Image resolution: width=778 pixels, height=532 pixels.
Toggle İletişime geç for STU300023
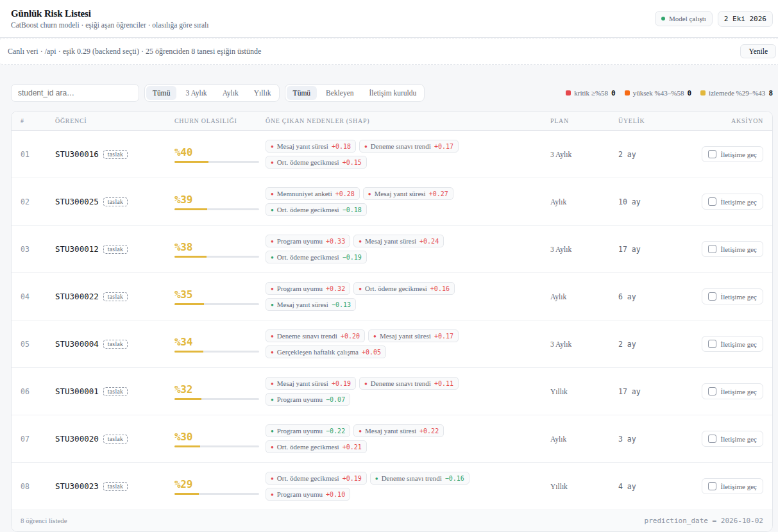(712, 486)
